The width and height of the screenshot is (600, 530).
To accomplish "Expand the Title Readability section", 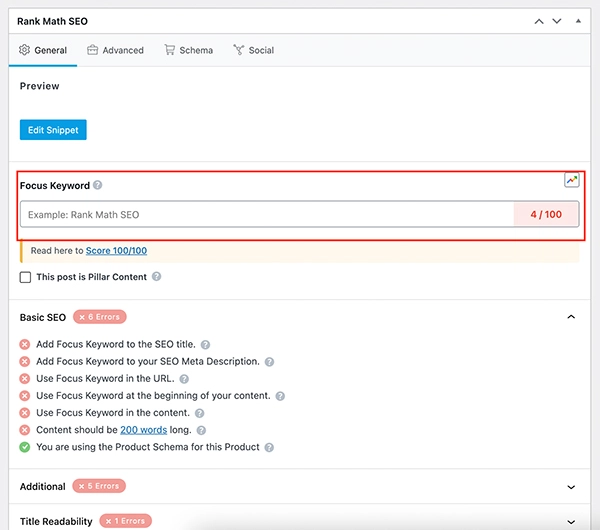I will click(x=571, y=521).
